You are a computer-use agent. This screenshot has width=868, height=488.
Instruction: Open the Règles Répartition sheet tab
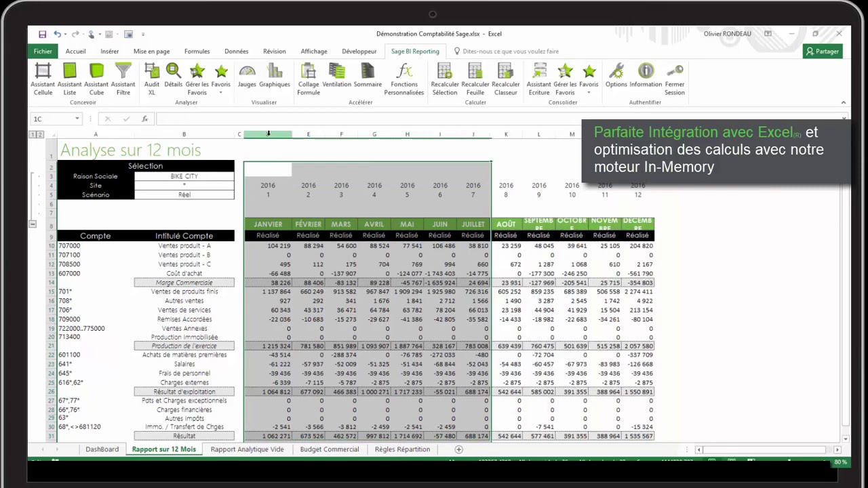point(402,449)
